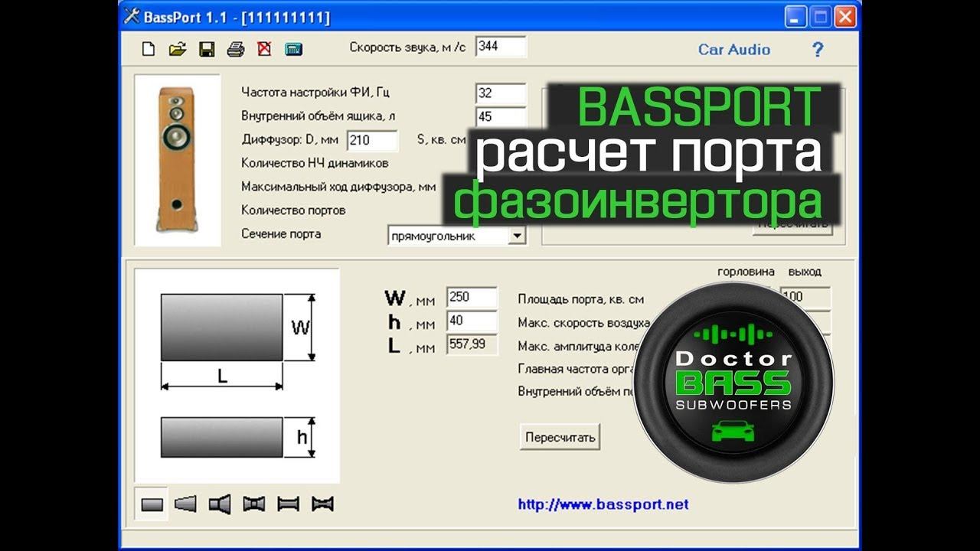The width and height of the screenshot is (980, 551).
Task: Click the box volume field 45
Action: click(501, 117)
